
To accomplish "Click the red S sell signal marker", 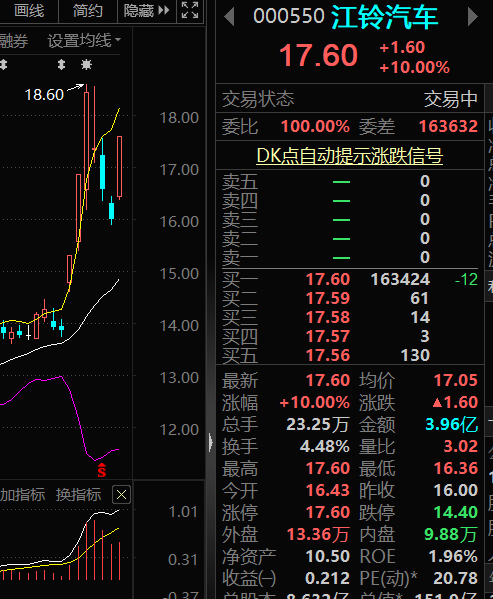I will click(x=102, y=470).
